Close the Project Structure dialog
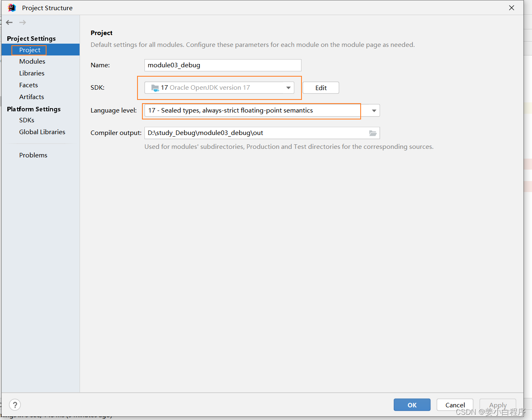 click(511, 8)
